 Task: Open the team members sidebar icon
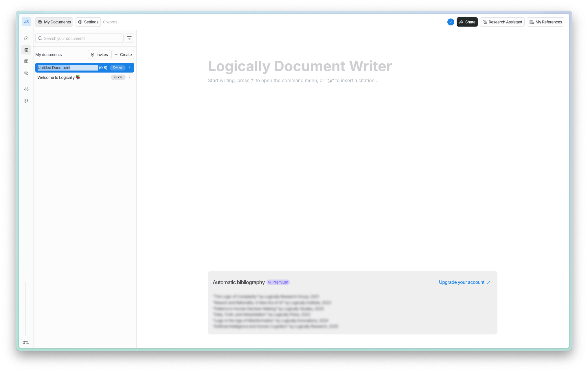(x=26, y=89)
